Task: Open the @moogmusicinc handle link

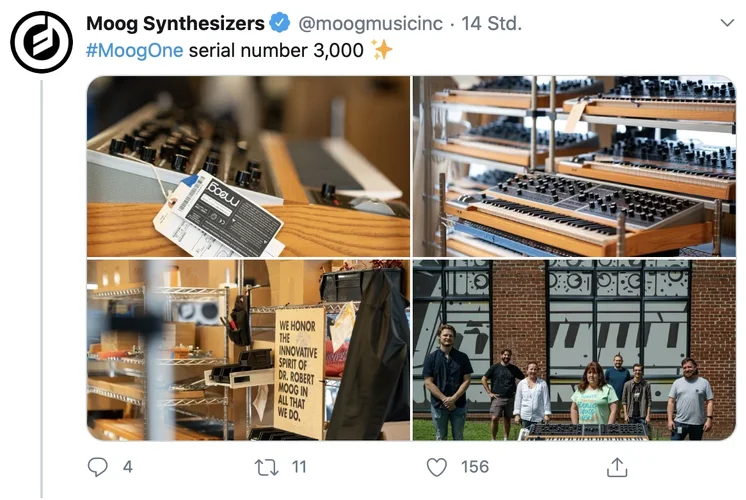Action: pyautogui.click(x=370, y=23)
